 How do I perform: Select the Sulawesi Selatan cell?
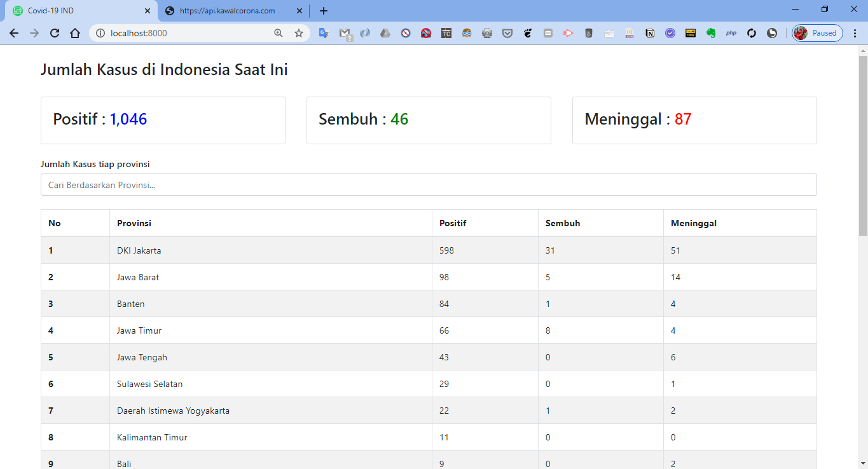271,384
